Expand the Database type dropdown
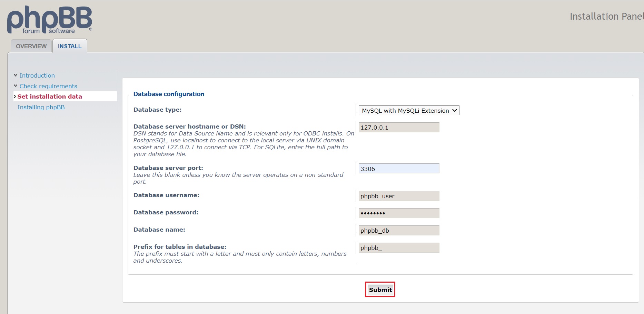The image size is (644, 314). point(409,110)
